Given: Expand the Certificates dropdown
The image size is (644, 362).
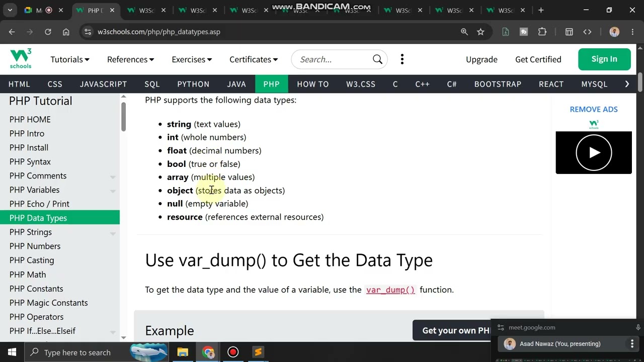Looking at the screenshot, I should 254,59.
